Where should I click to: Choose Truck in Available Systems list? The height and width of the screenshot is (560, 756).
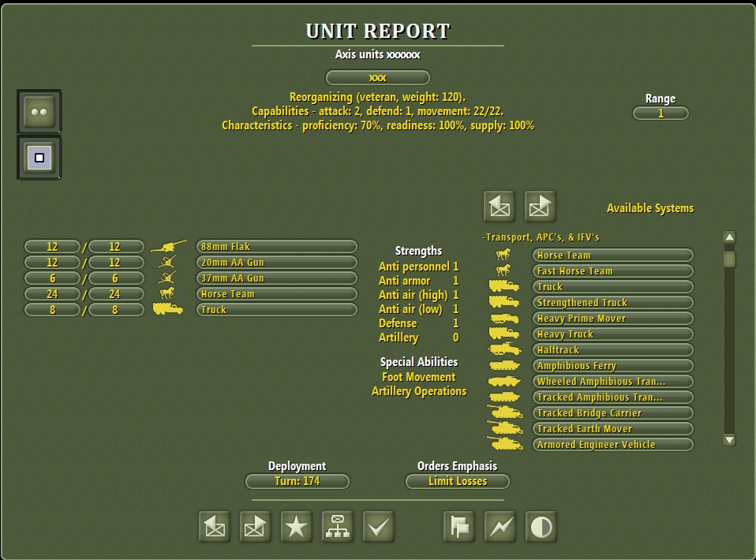click(x=613, y=287)
